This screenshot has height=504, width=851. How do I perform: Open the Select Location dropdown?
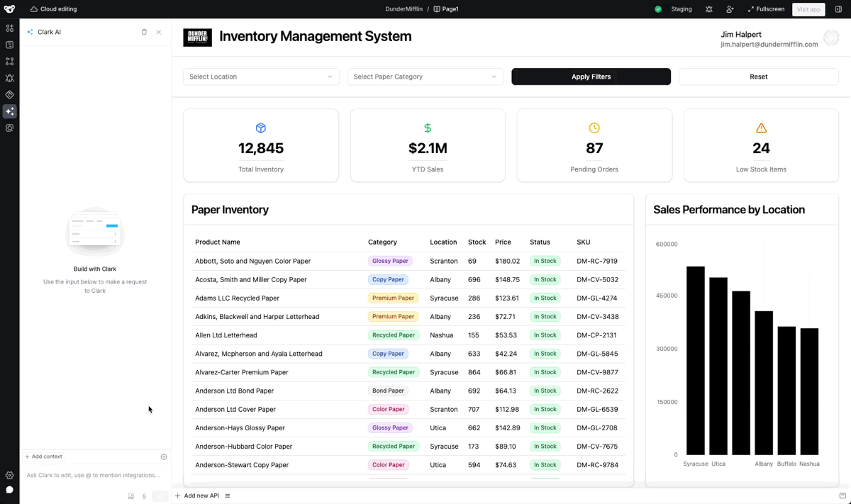click(x=261, y=77)
